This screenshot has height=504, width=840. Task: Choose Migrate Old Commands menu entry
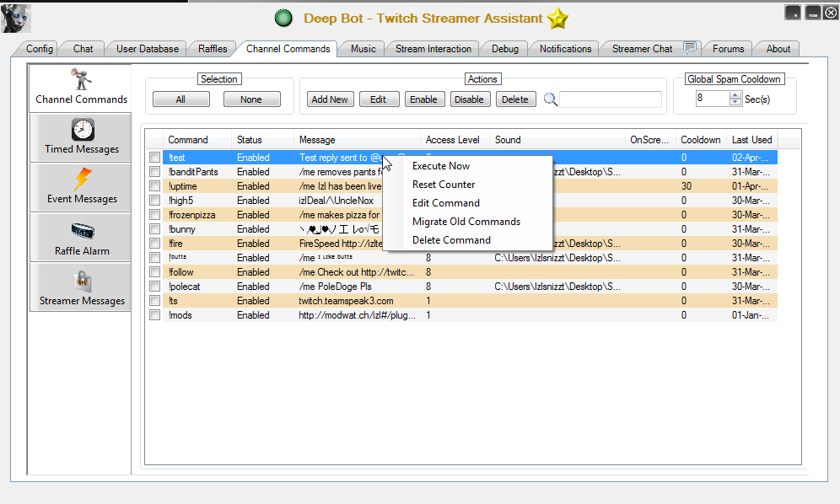(466, 222)
